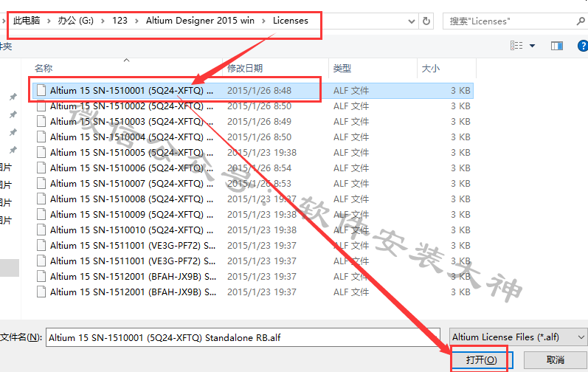The image size is (588, 372).
Task: Select the file icon of SN-1510010
Action: tap(41, 230)
